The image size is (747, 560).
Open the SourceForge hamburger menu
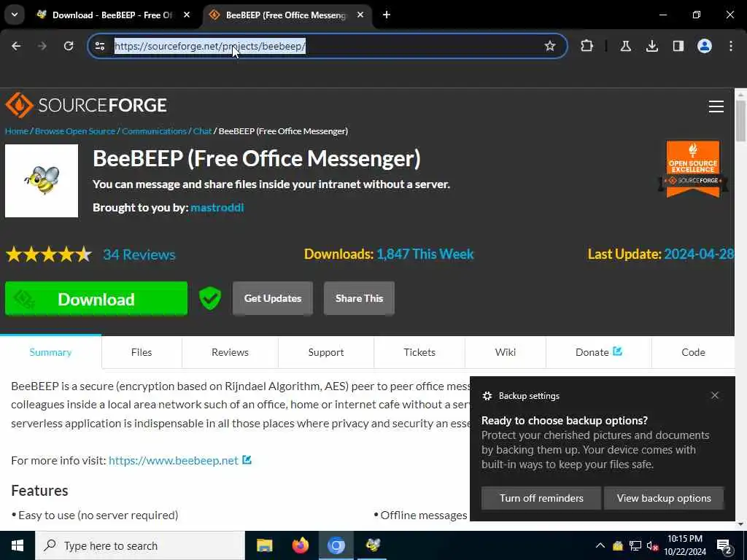tap(716, 106)
